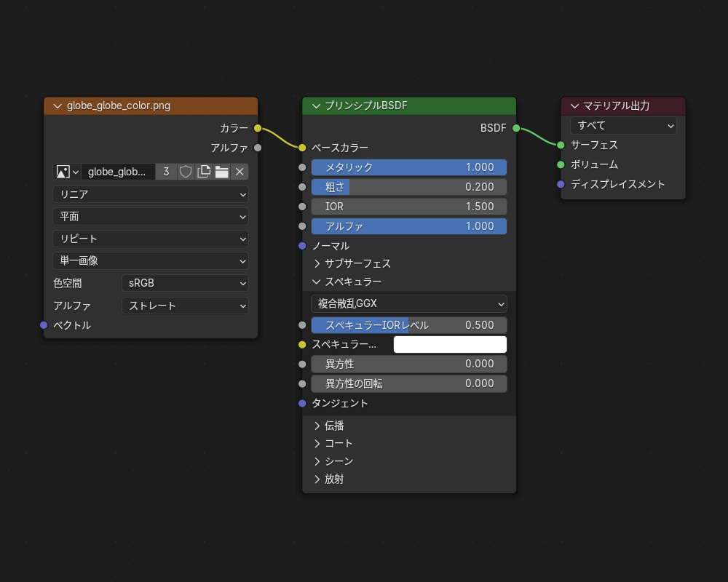The width and height of the screenshot is (728, 582).
Task: Toggle fake user shield icon
Action: tap(186, 172)
